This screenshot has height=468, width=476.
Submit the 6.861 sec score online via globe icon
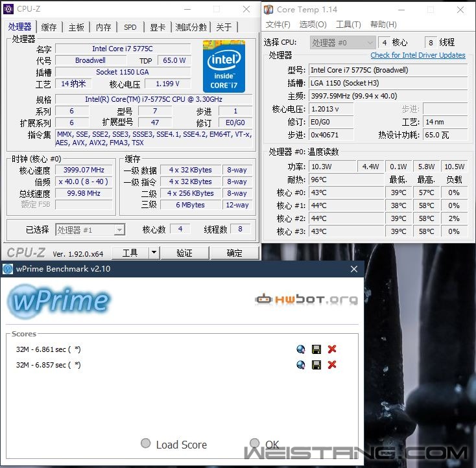[x=300, y=349]
